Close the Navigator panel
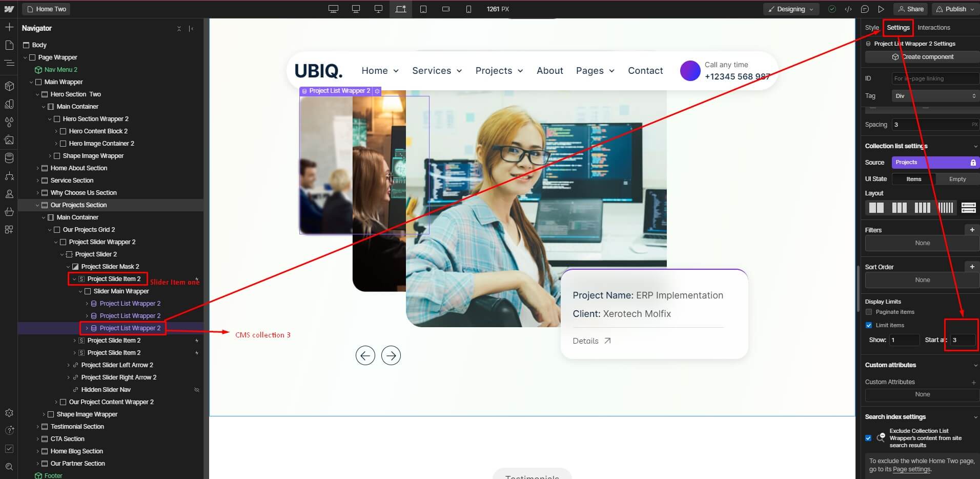Viewport: 980px width, 479px height. 179,29
